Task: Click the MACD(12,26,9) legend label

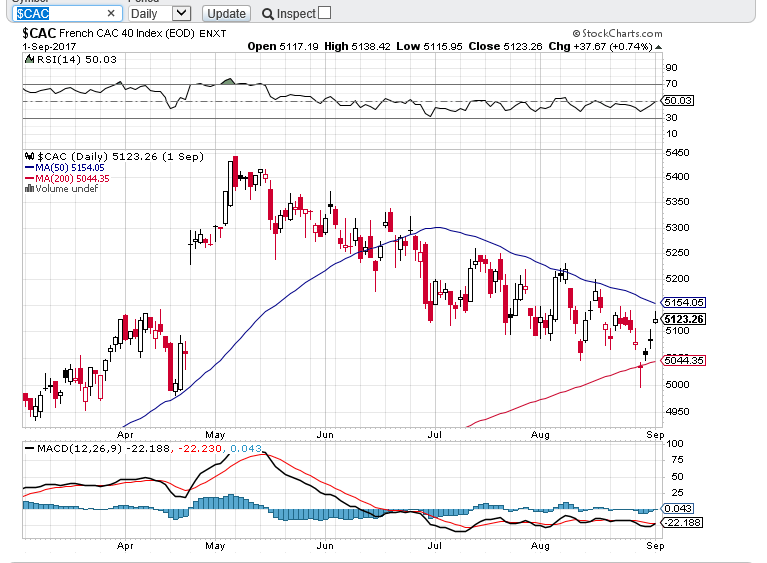Action: click(x=79, y=448)
